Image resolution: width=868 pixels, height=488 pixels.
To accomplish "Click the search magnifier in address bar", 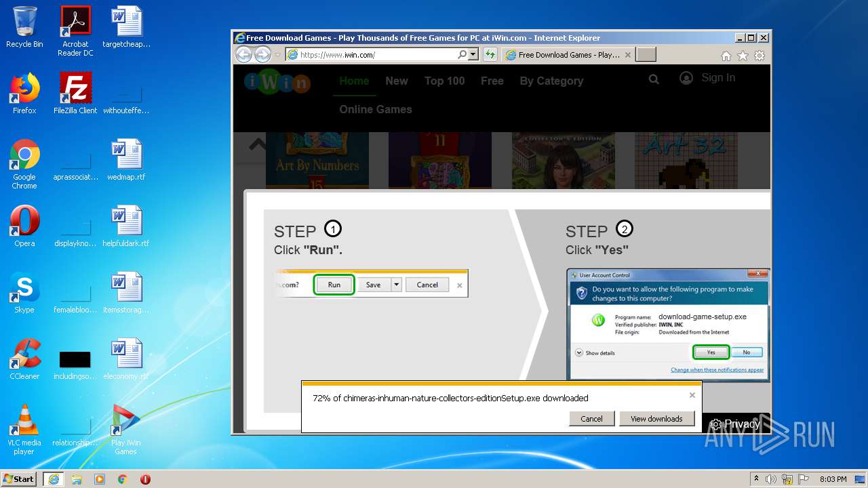I will coord(462,55).
